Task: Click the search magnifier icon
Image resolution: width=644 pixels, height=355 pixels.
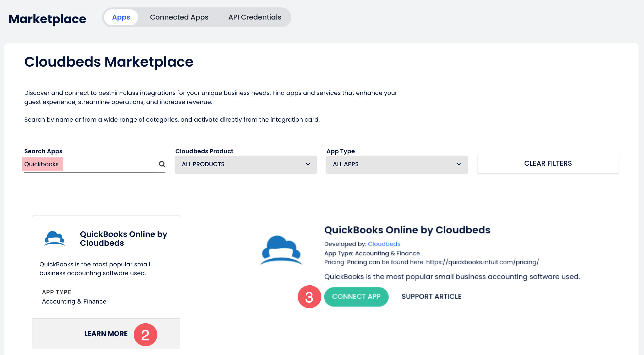Action: pos(162,164)
